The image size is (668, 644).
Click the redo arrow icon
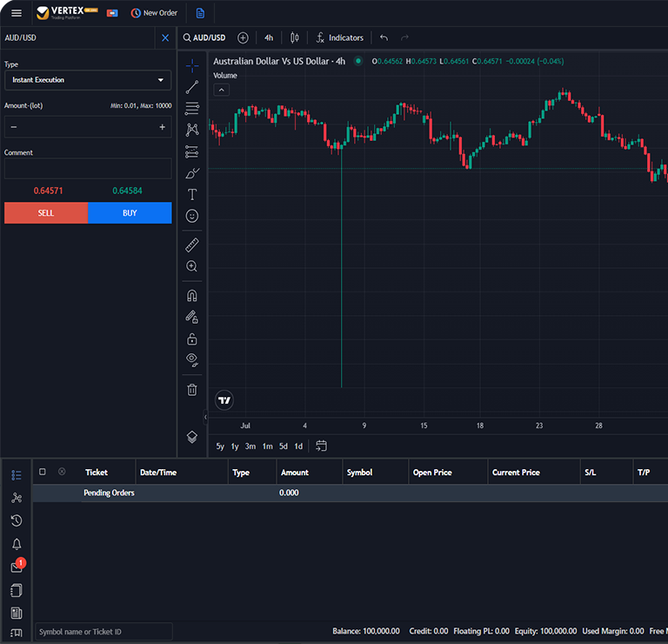(404, 38)
